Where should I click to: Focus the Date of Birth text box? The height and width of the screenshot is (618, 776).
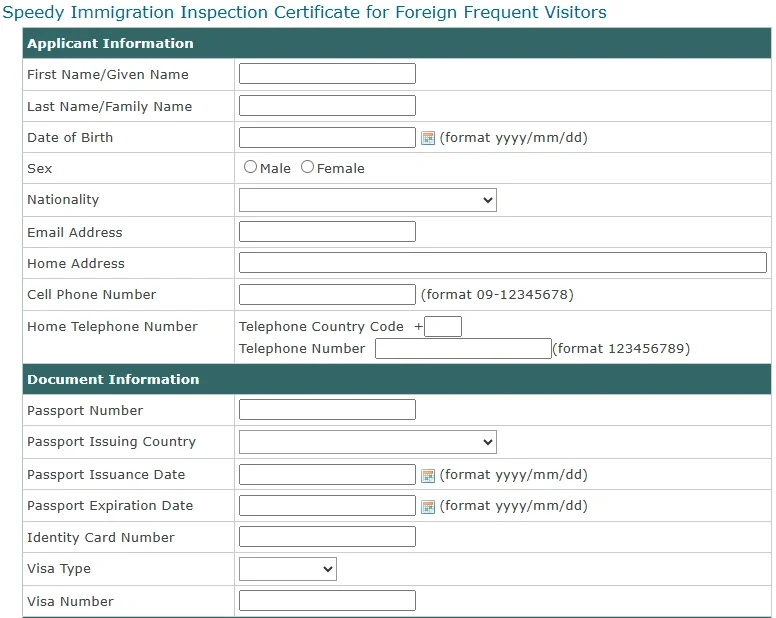tap(327, 138)
